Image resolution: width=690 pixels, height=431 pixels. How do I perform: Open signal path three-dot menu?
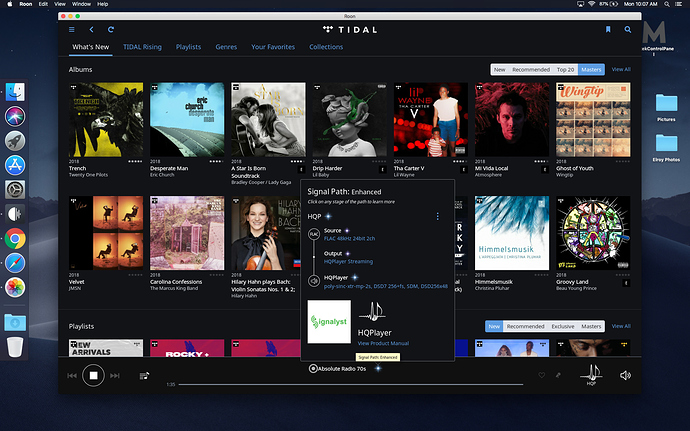click(437, 216)
